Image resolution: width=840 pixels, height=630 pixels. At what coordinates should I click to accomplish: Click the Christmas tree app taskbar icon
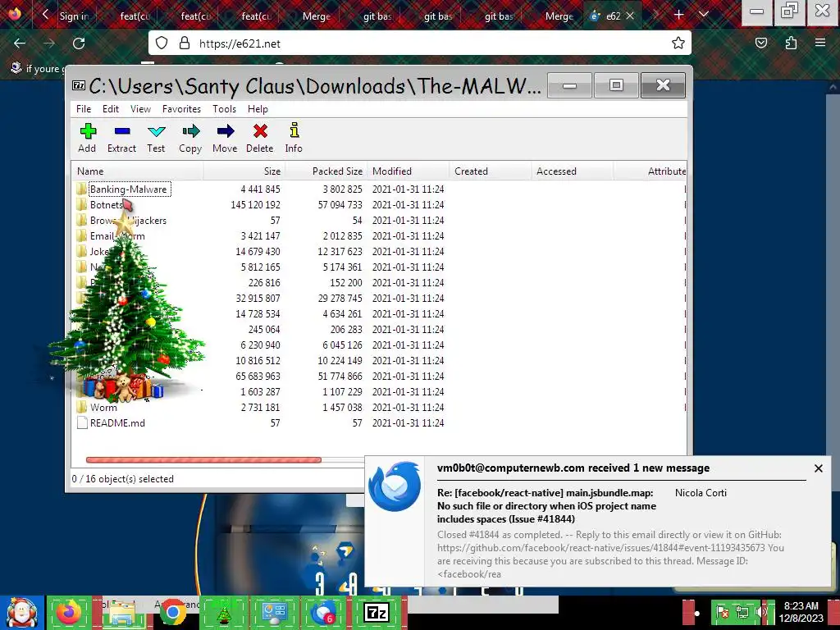(x=223, y=613)
